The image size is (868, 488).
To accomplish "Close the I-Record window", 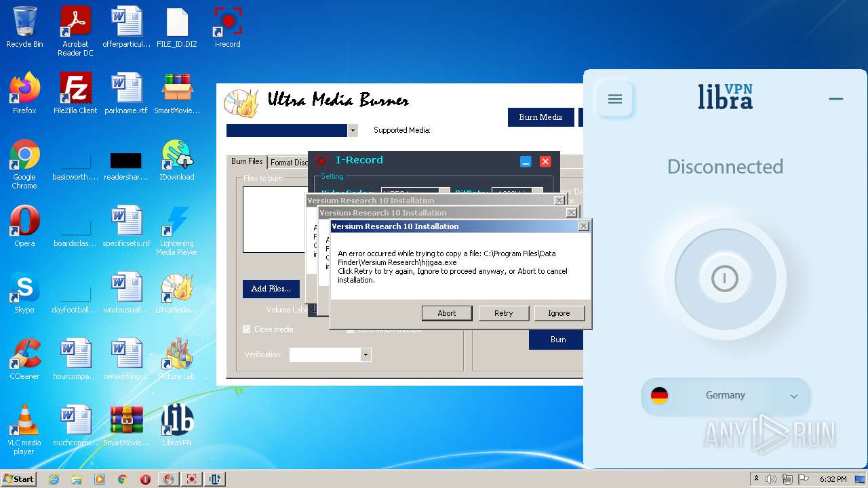I will click(x=545, y=161).
